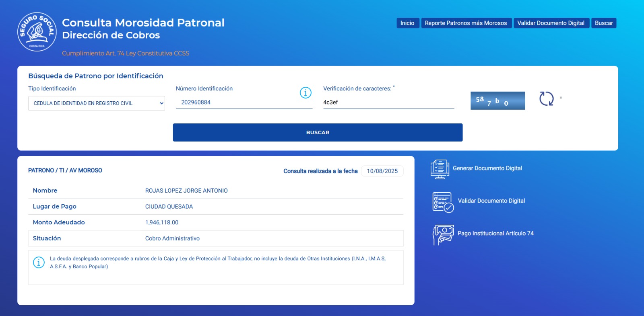The width and height of the screenshot is (644, 316).
Task: Go to Inicio in the top navigation
Action: pyautogui.click(x=407, y=23)
